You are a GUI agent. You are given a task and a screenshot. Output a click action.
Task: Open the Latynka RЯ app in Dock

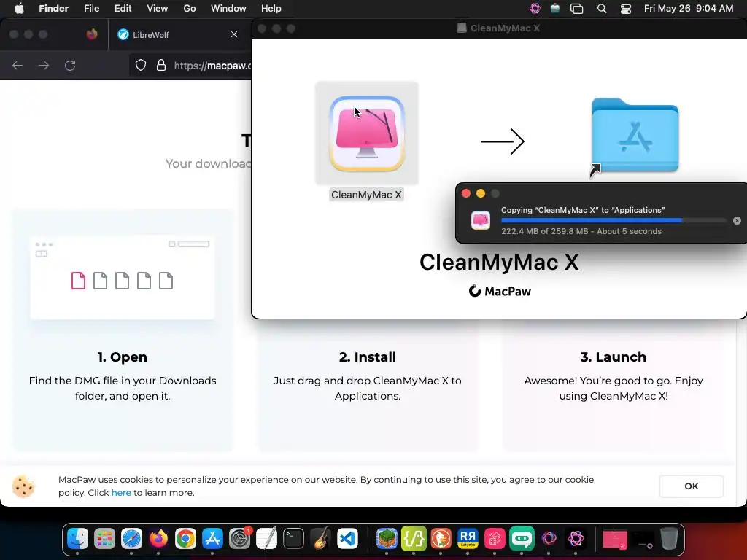468,539
